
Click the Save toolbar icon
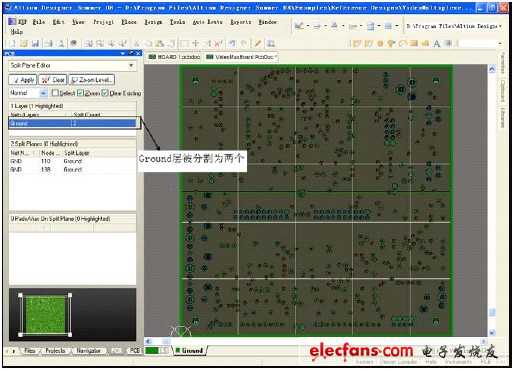tap(35, 44)
